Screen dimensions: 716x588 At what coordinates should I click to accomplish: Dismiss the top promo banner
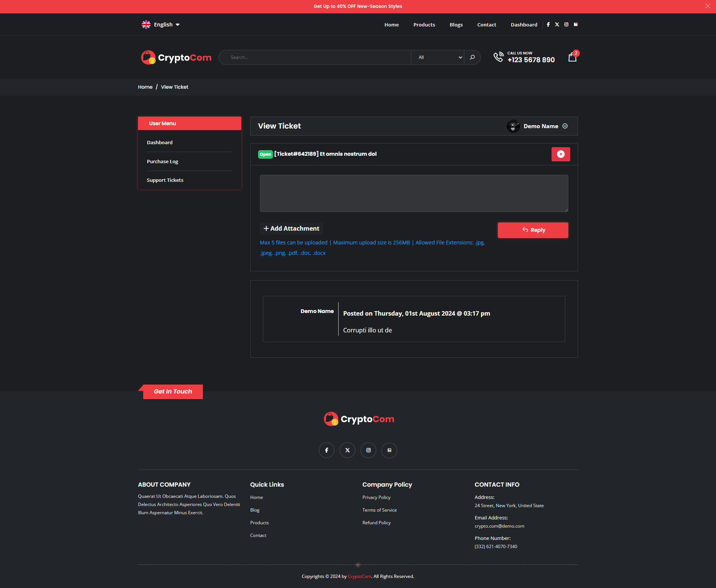pos(707,6)
